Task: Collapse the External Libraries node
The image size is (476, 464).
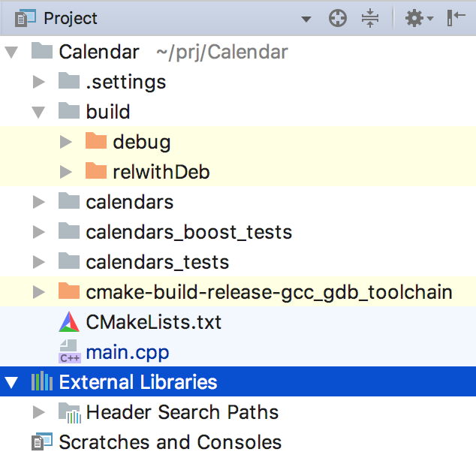Action: [11, 382]
